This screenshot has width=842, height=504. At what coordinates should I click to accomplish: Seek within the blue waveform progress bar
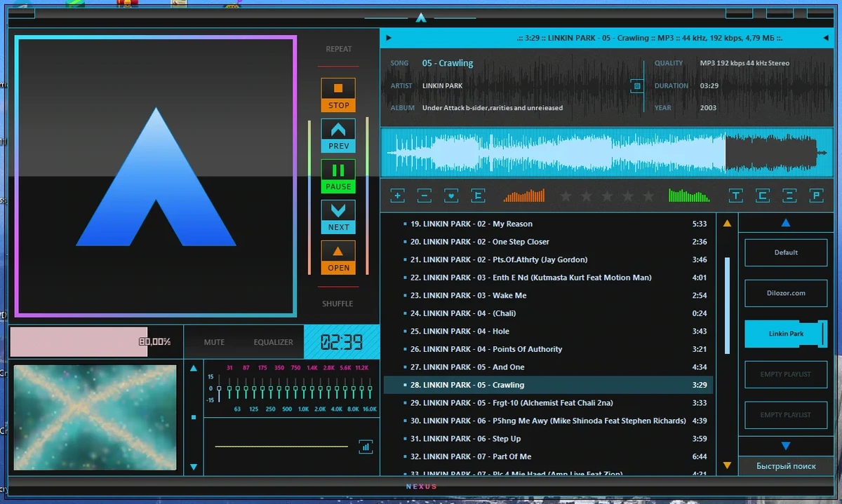pyautogui.click(x=607, y=152)
